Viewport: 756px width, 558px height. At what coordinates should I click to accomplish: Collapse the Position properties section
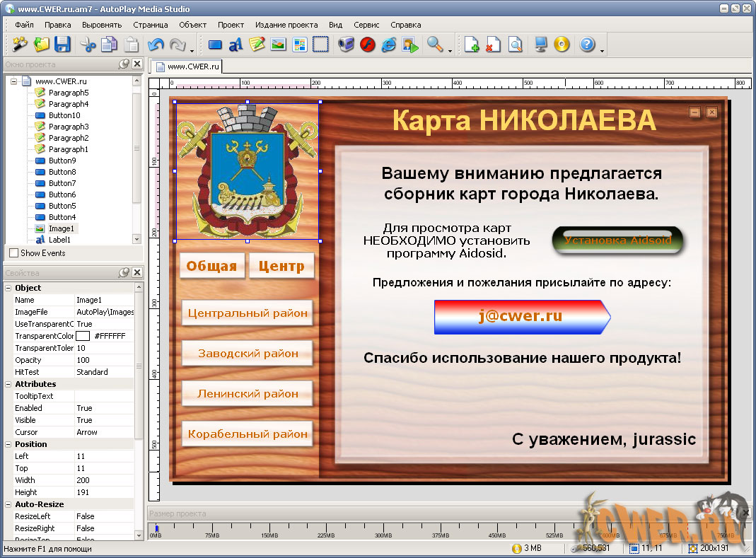click(x=8, y=444)
